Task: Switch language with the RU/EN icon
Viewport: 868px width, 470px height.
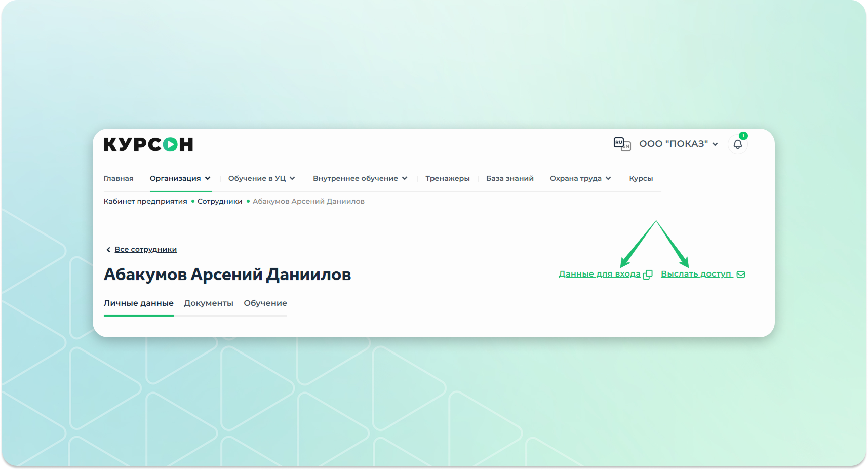Action: [622, 144]
